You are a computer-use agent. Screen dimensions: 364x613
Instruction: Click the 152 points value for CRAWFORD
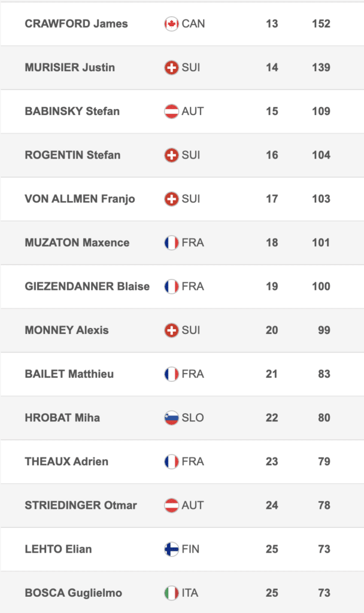321,24
